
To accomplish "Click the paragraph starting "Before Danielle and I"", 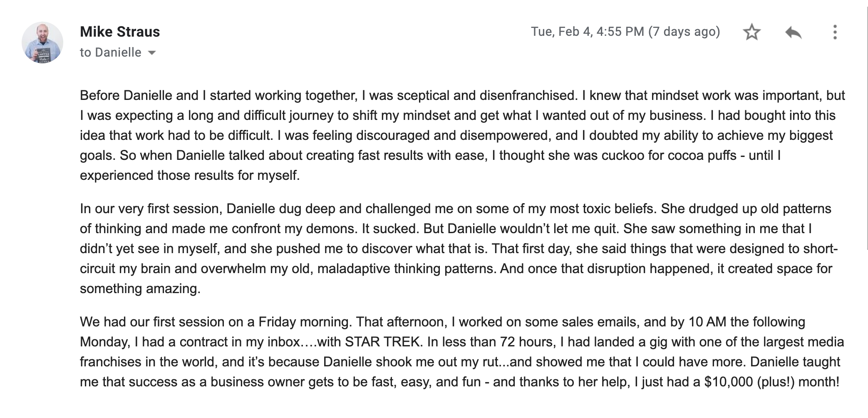I will coord(462,135).
